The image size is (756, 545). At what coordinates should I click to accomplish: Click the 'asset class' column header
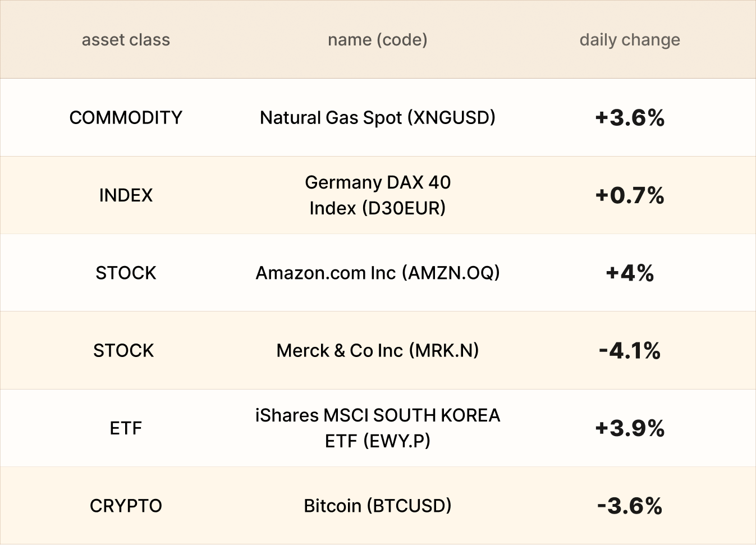126,40
